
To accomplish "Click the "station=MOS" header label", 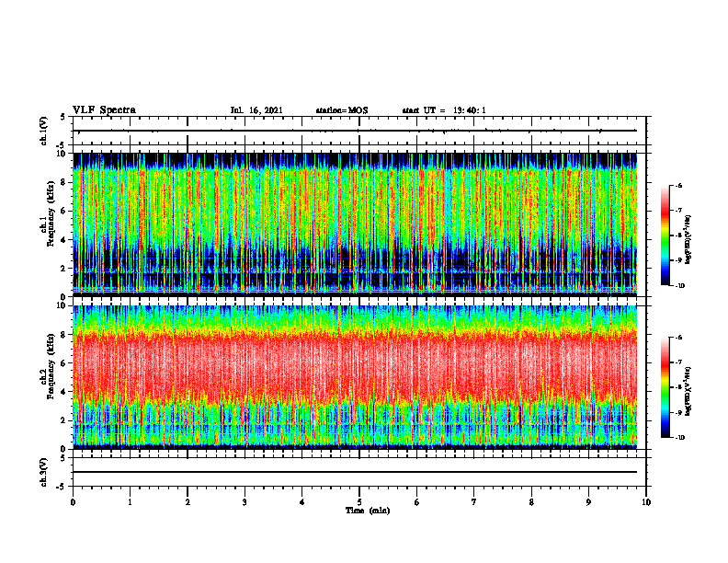I will pos(342,110).
